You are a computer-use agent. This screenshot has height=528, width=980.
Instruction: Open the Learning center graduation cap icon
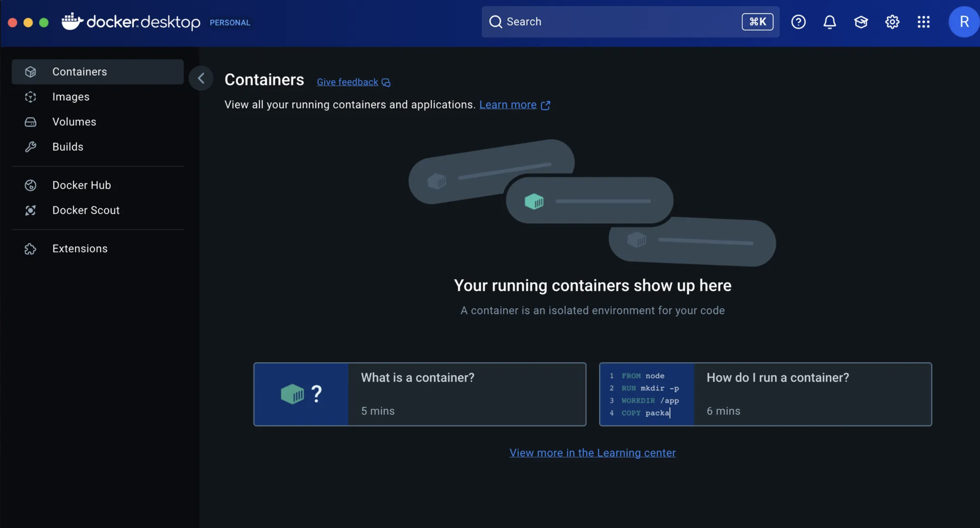click(861, 22)
